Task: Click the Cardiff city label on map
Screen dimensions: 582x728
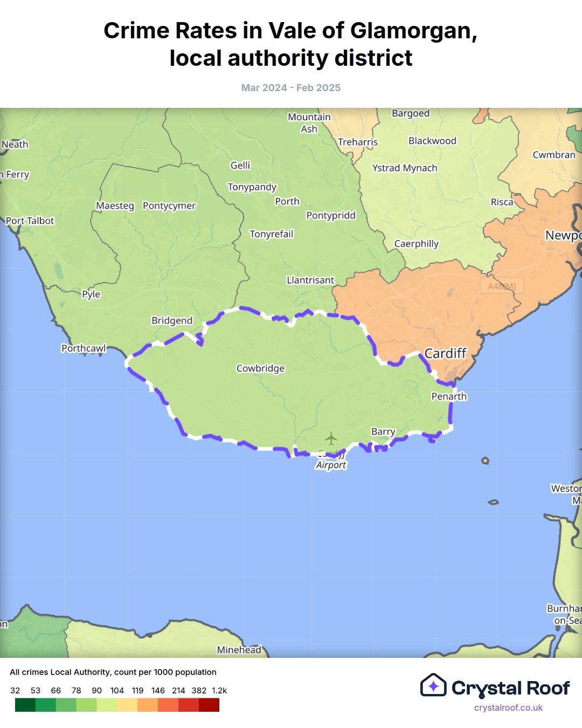Action: click(445, 353)
